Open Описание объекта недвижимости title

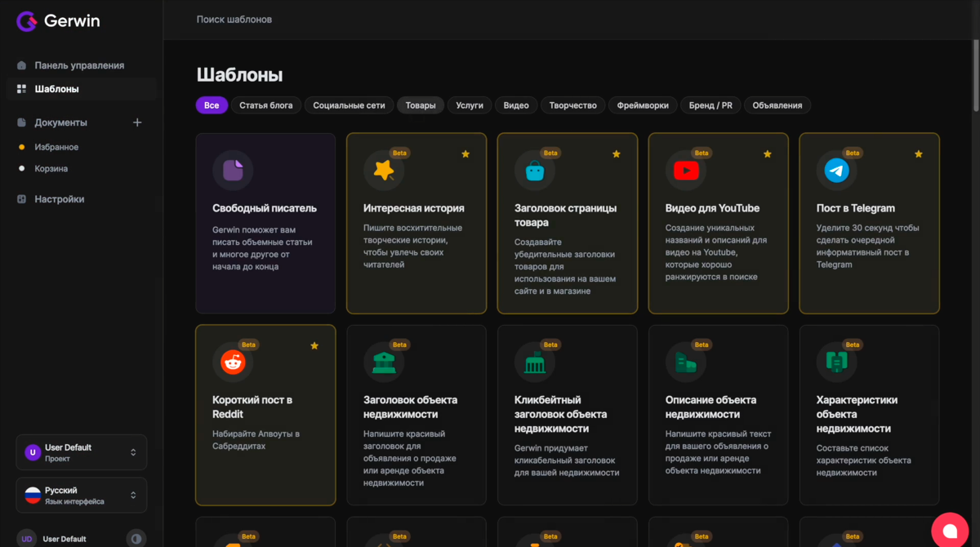pos(710,407)
